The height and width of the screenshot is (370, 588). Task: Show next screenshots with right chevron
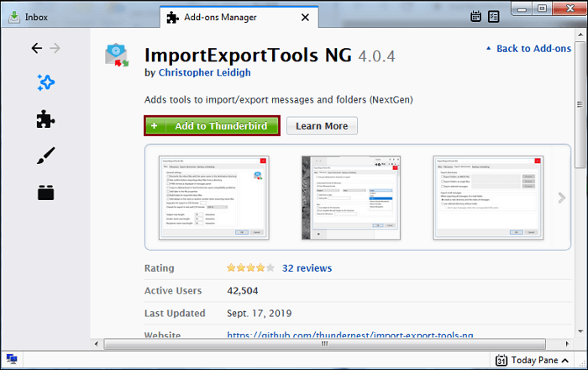[561, 198]
